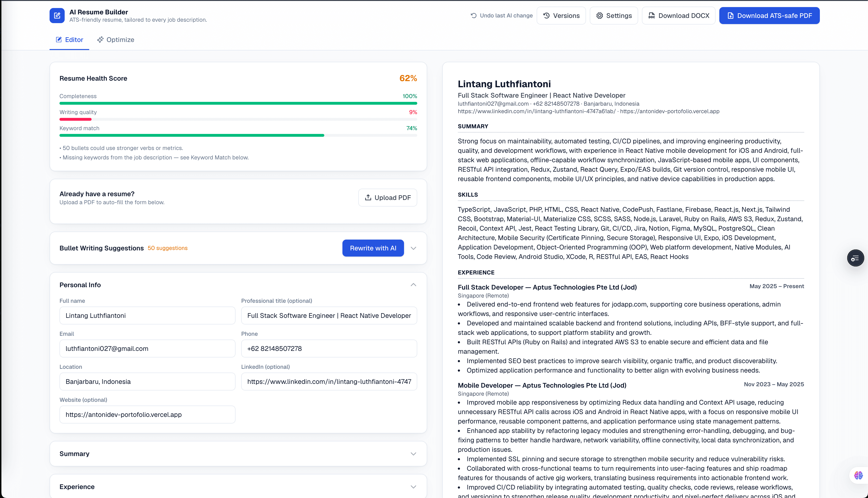Click 'Mobile Developer — Aptus Technologies' heading
This screenshot has width=868, height=498.
[542, 385]
